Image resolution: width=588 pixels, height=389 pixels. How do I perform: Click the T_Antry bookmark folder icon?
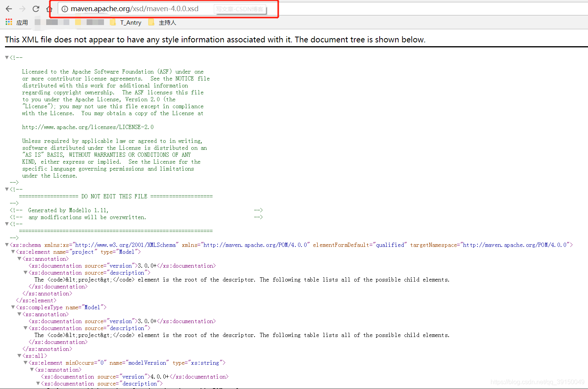tap(113, 22)
